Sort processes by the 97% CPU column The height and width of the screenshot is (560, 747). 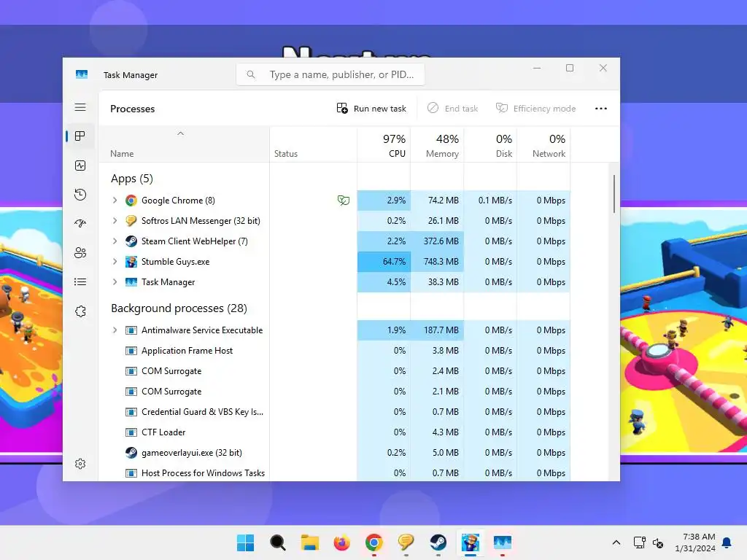[384, 145]
